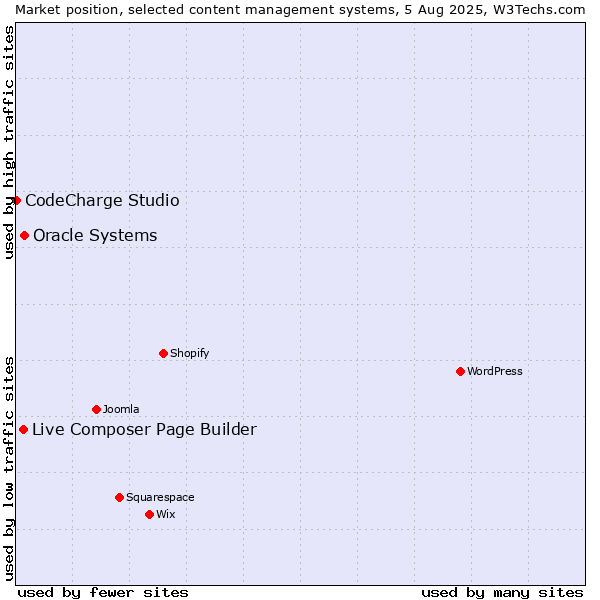Viewport: 600px width, 600px height.
Task: Click 'Live Composer Page Builder' label
Action: [x=144, y=429]
